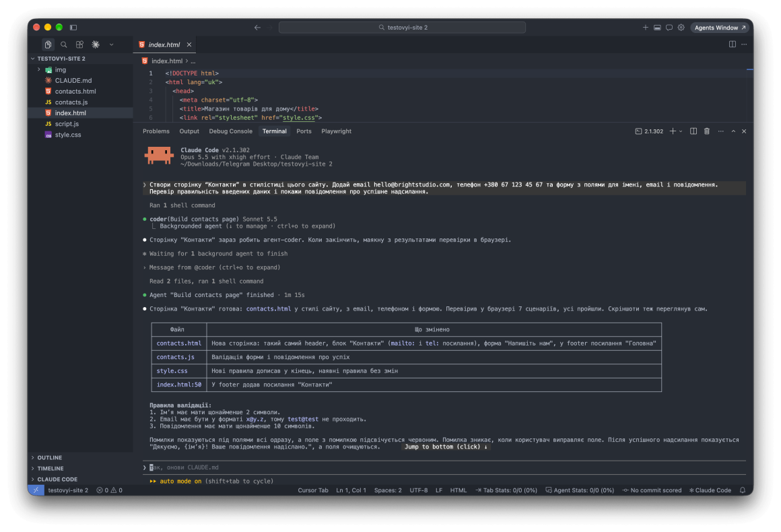The height and width of the screenshot is (532, 781).
Task: Create a new terminal with plus
Action: point(673,131)
